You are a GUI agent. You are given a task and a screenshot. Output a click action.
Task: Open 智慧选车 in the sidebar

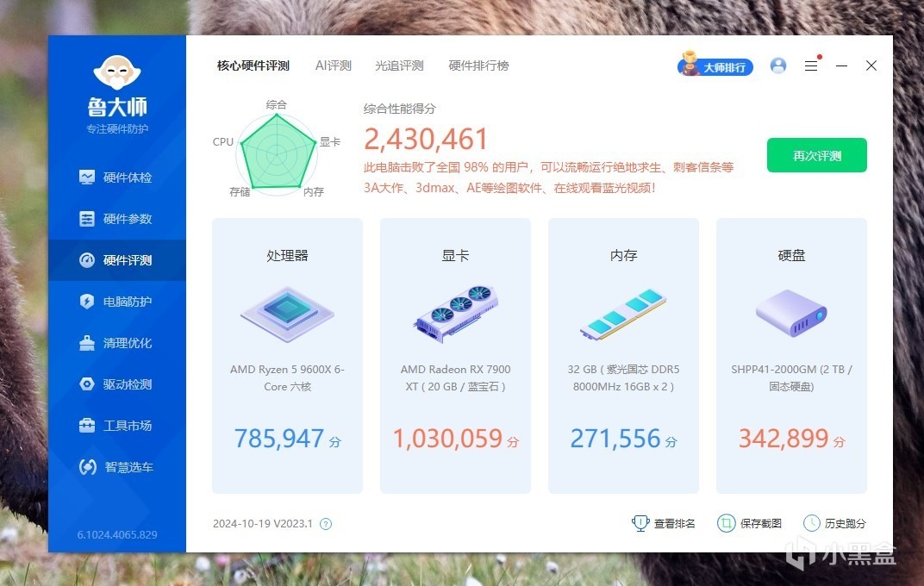(x=116, y=467)
